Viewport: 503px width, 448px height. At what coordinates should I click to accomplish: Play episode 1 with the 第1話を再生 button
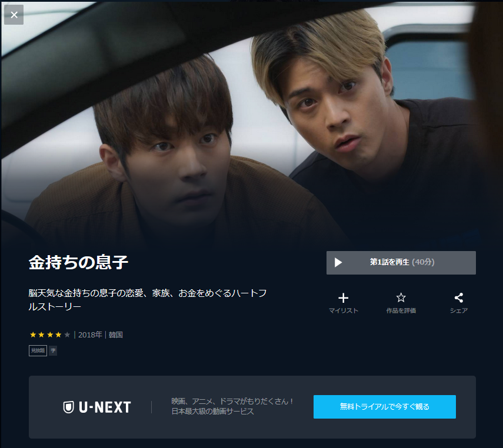pos(401,263)
